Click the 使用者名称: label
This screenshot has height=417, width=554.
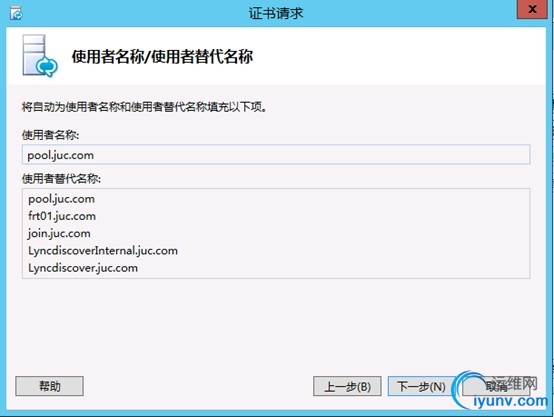point(51,134)
